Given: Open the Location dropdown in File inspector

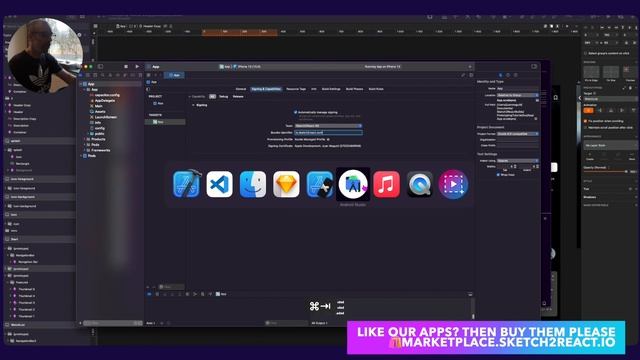Looking at the screenshot, I should click(x=518, y=95).
